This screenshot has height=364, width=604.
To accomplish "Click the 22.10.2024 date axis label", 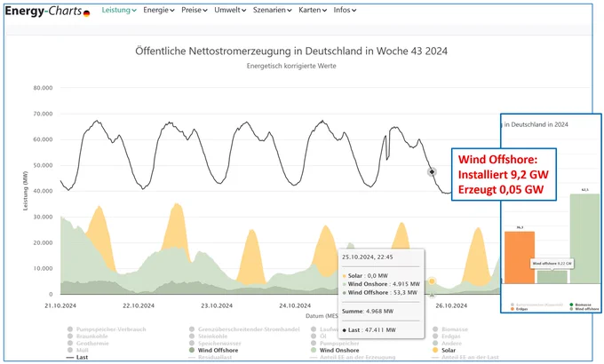I will (x=139, y=305).
